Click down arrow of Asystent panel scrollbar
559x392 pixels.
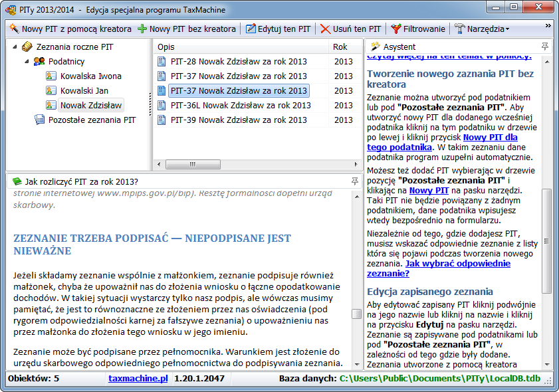[x=547, y=365]
